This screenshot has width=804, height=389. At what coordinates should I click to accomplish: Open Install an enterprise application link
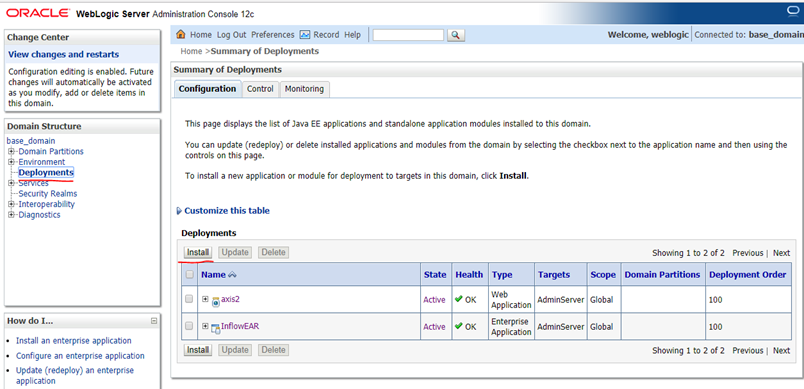(73, 340)
